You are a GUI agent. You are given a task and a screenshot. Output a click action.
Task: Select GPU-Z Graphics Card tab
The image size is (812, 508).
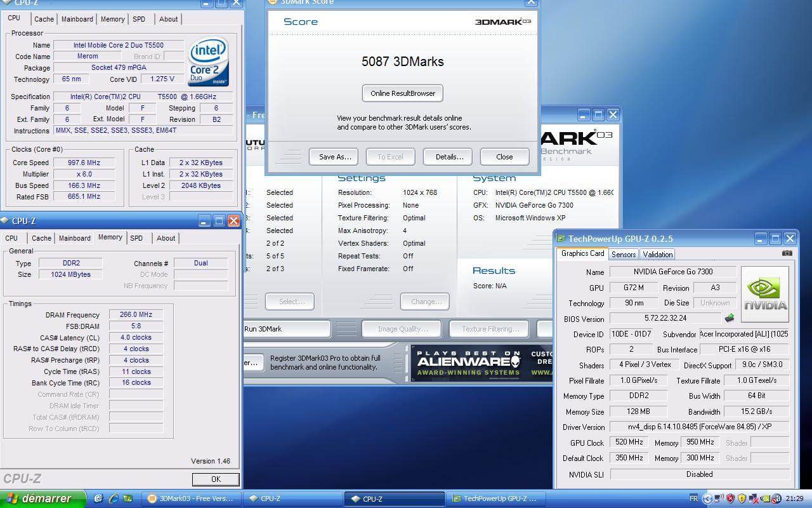[x=582, y=253]
